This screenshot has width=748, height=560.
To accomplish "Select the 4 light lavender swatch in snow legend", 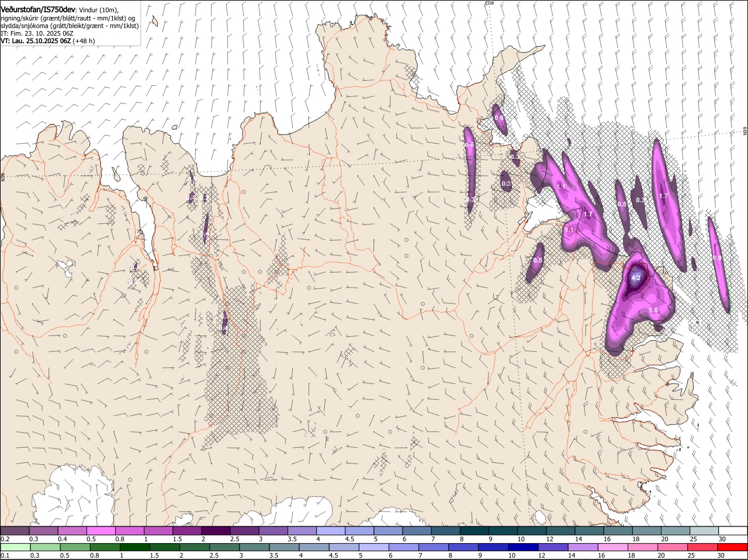I will (x=331, y=531).
